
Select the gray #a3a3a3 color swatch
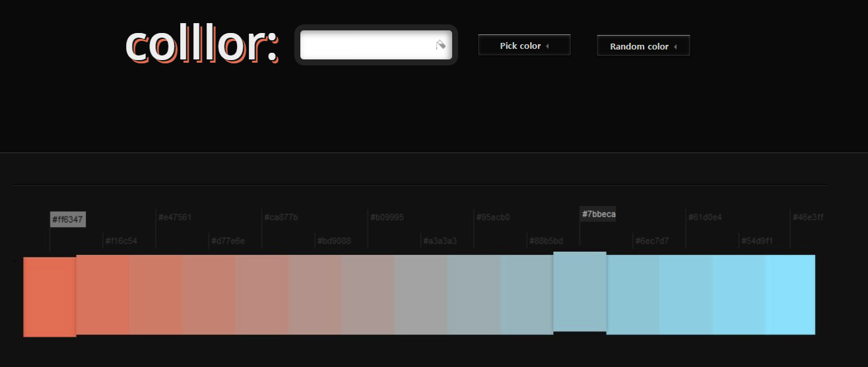[421, 294]
